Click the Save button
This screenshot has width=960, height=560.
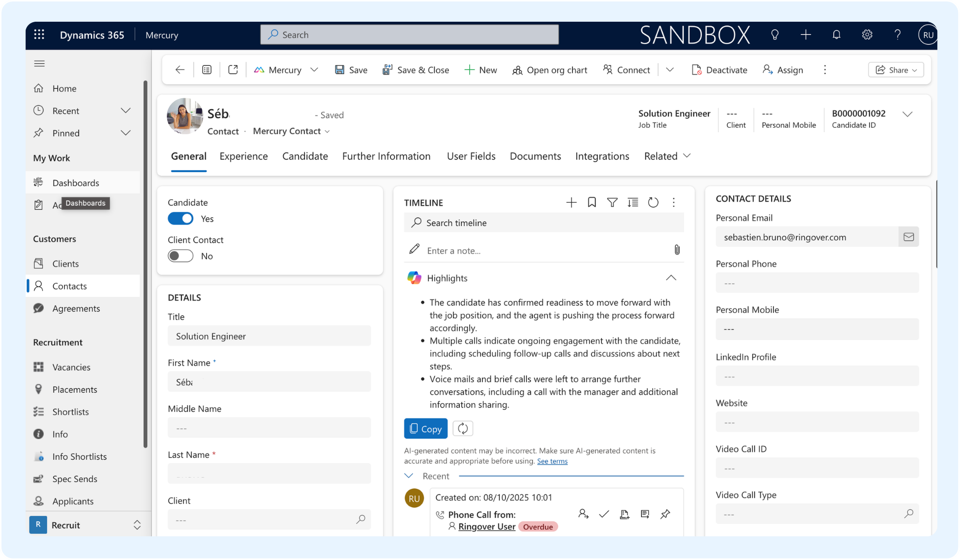click(x=351, y=70)
